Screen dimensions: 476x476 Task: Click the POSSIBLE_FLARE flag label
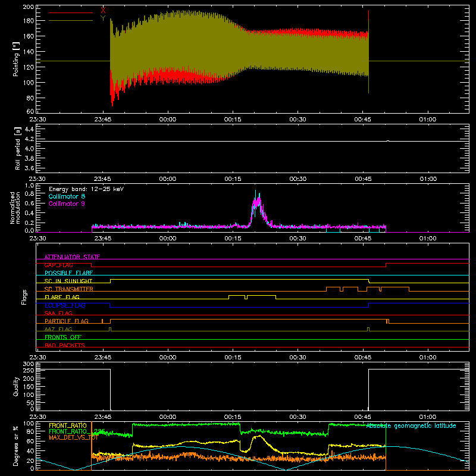point(68,273)
